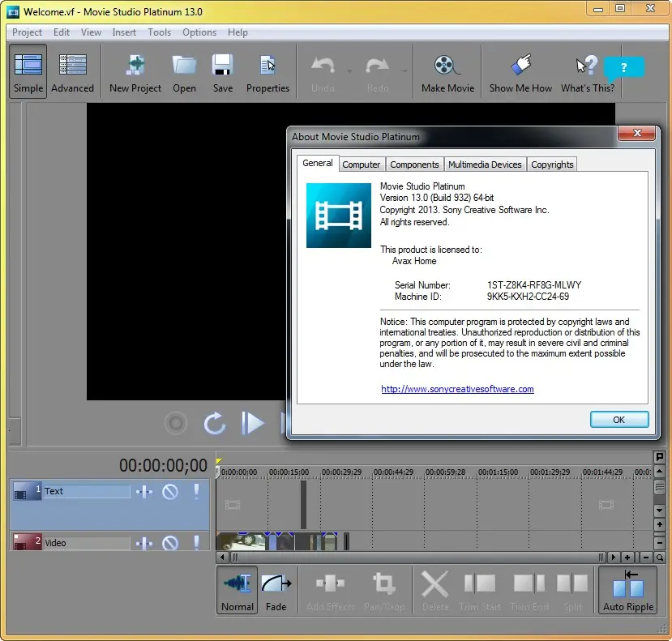Select the Fade tool
The image size is (672, 641).
[276, 591]
